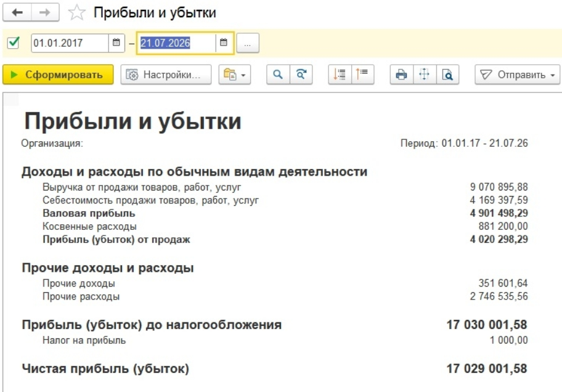Click the value 4 169 397,59
This screenshot has width=562, height=392.
499,200
